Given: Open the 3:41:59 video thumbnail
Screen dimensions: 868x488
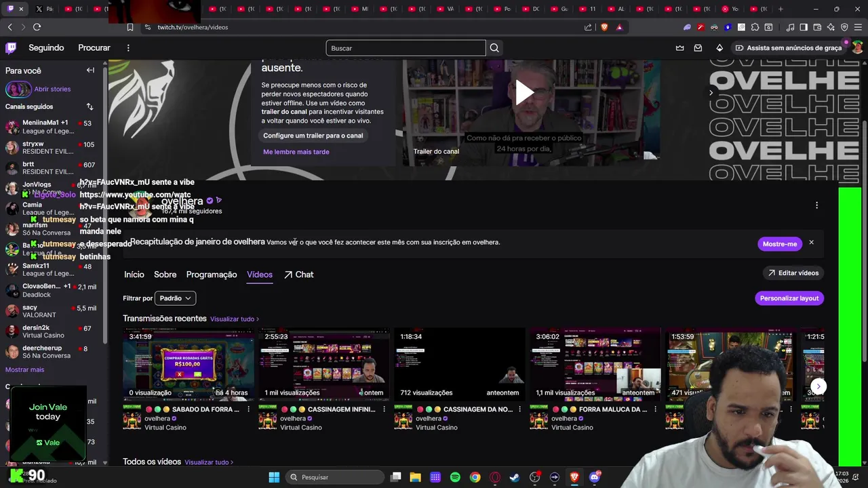Looking at the screenshot, I should click(x=189, y=365).
